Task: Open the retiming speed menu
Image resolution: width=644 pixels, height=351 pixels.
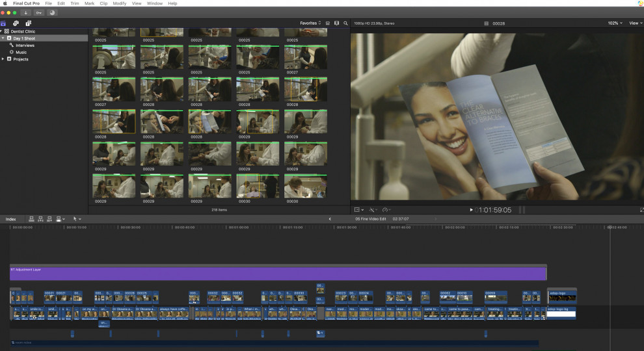Action: point(386,210)
